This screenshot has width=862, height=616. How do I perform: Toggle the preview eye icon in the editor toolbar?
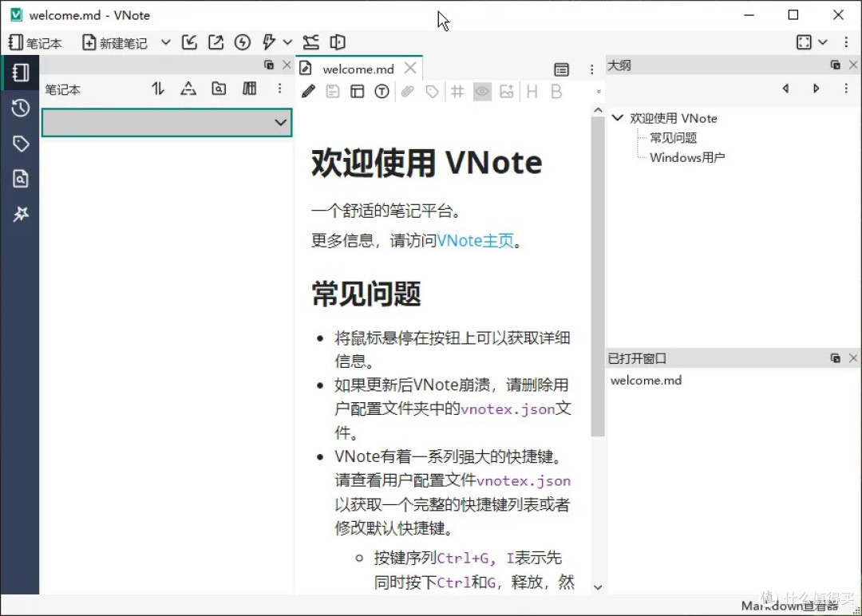[x=482, y=91]
